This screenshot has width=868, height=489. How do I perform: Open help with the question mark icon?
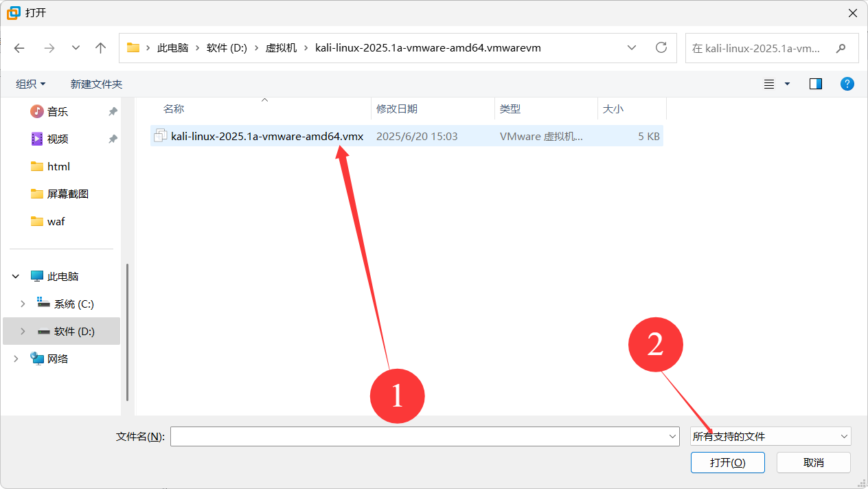847,84
